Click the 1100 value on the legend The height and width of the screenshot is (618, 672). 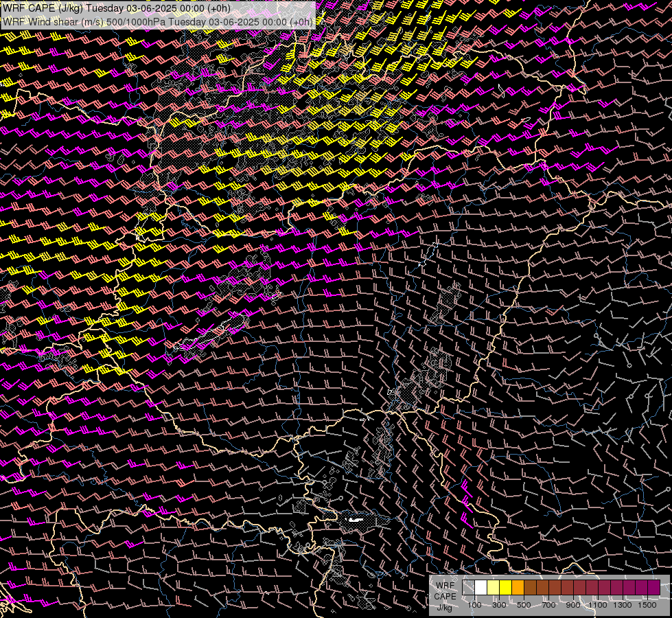coord(597,605)
